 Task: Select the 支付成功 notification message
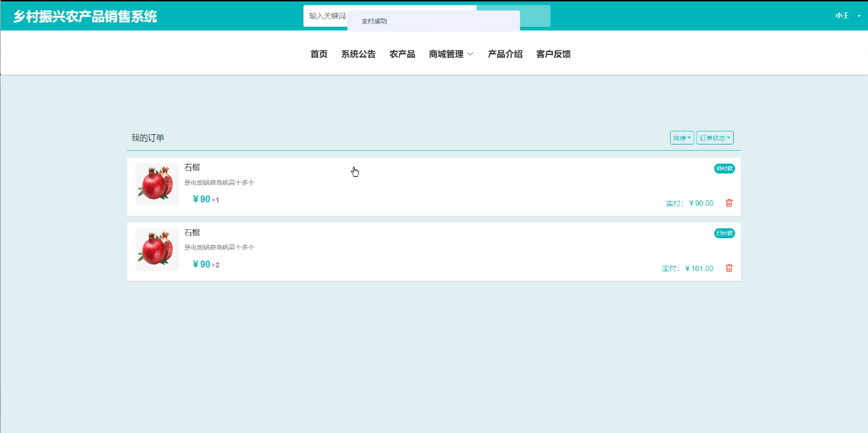tap(374, 21)
